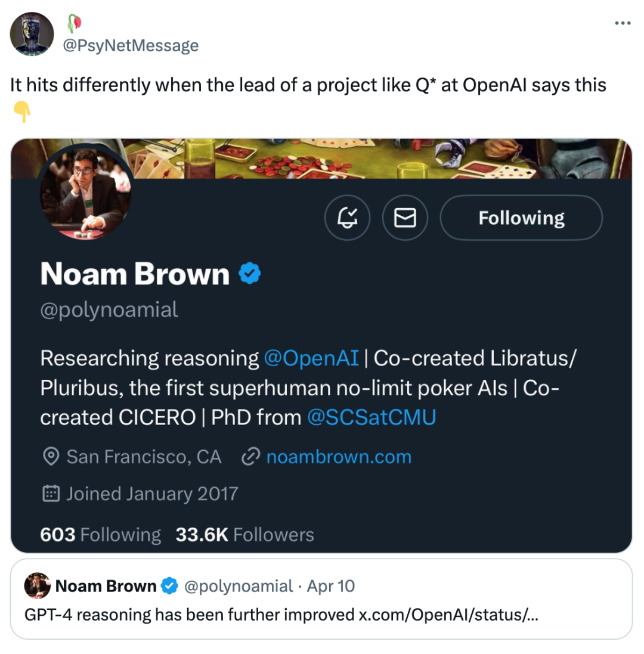644x654 pixels.
Task: Click the verified badge in quoted tweet
Action: coord(170,587)
